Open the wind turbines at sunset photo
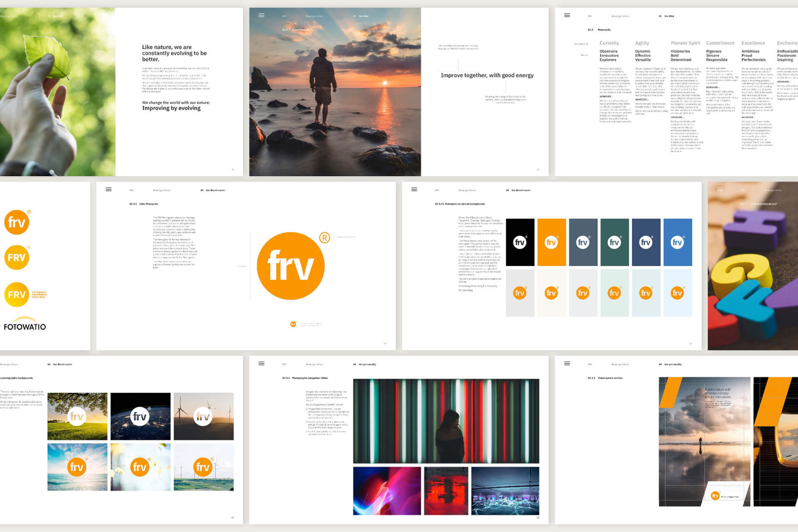Screen dimensions: 798x532 tap(204, 416)
